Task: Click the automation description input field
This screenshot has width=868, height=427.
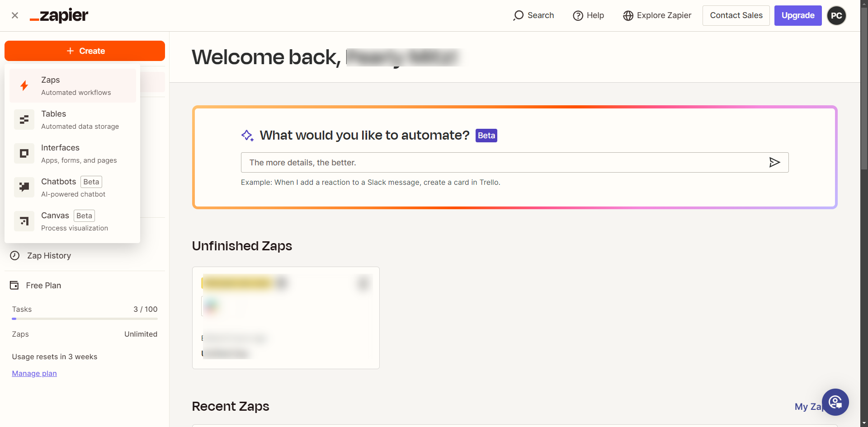Action: pyautogui.click(x=502, y=162)
